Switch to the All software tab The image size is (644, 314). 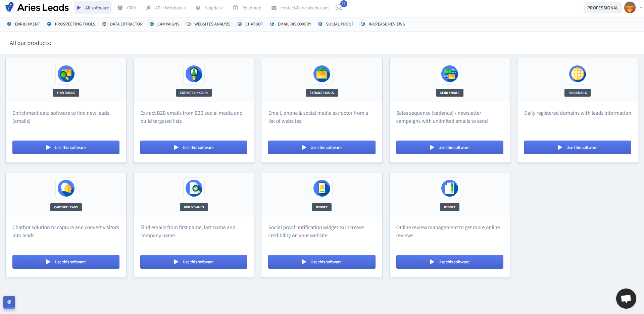tap(93, 7)
